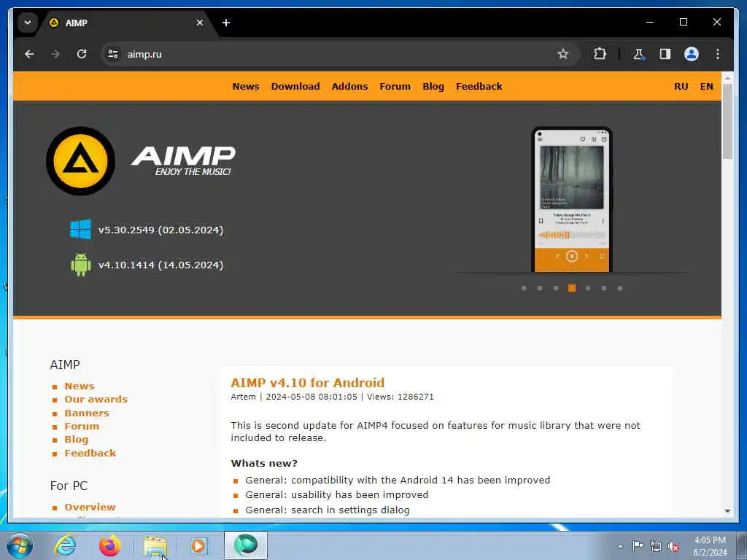Click the scrollbar up arrow
Screen dimensions: 747x560
(727, 77)
